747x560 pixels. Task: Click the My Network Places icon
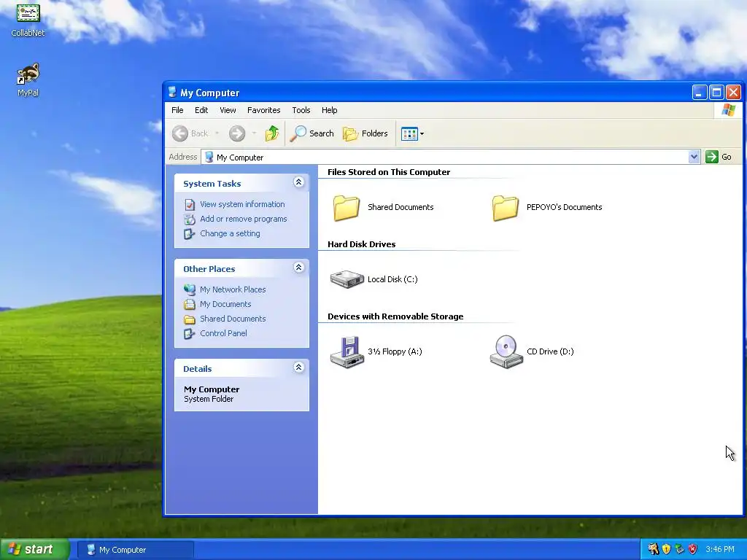click(190, 289)
